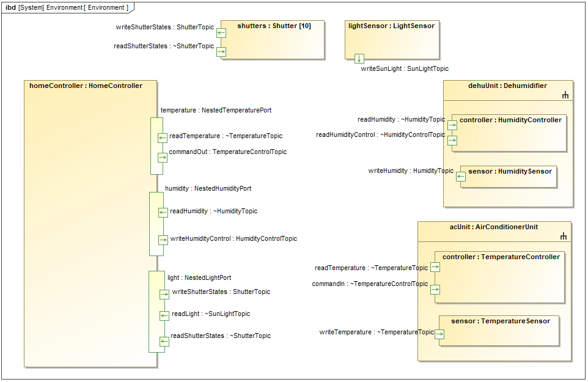Click the light : NestedLightPort label
588x382 pixels.
pos(199,277)
